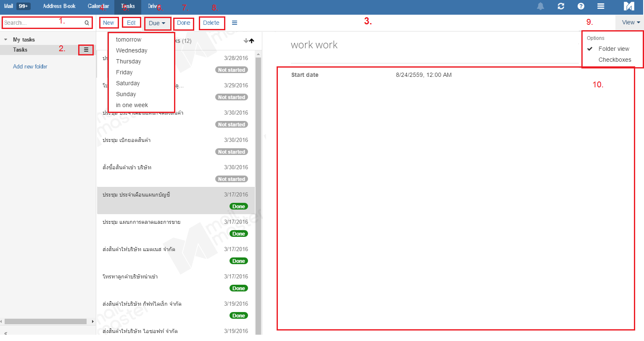
Task: Switch to the Calendar tab
Action: [98, 6]
